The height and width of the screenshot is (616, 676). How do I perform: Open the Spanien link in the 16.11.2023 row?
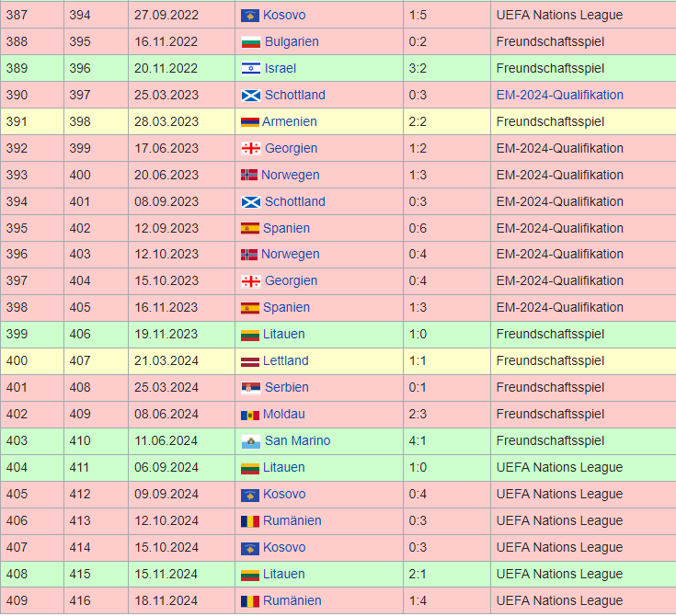286,308
